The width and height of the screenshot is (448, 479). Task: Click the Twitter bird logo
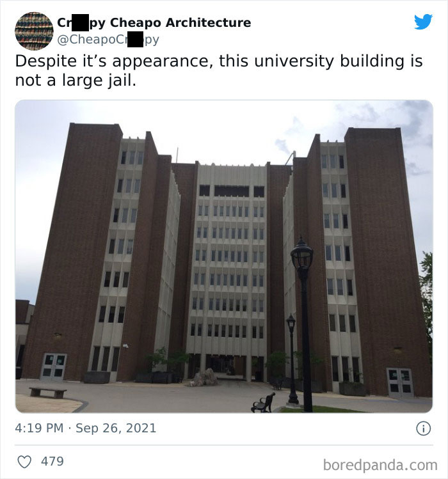coord(423,22)
